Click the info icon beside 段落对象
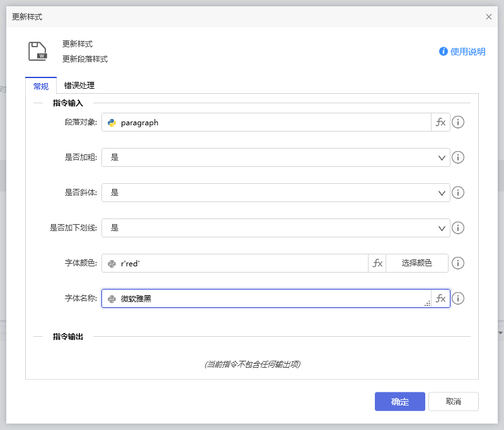 click(x=458, y=122)
